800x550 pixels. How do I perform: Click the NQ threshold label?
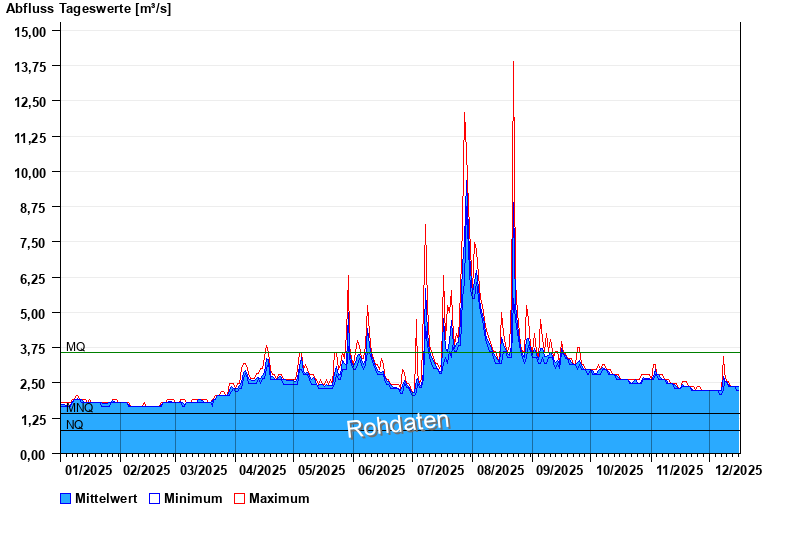75,425
